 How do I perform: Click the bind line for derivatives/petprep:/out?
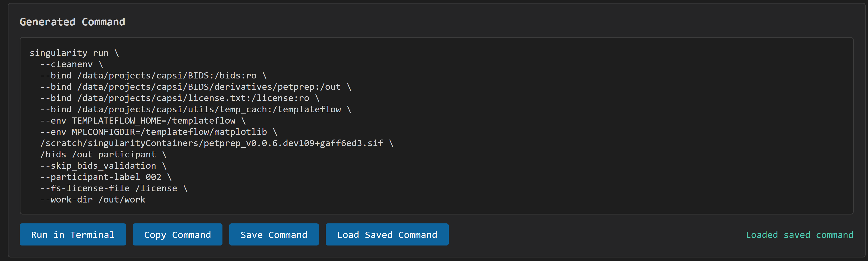196,87
